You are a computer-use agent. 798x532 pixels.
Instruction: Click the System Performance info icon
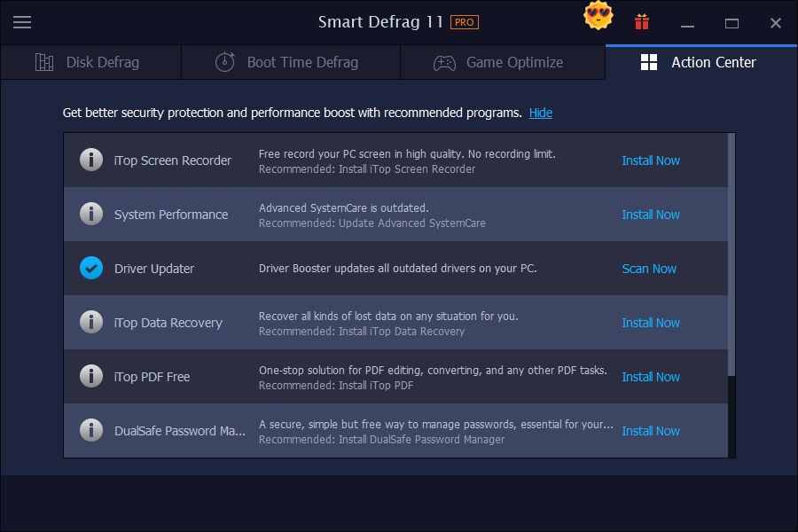point(91,215)
